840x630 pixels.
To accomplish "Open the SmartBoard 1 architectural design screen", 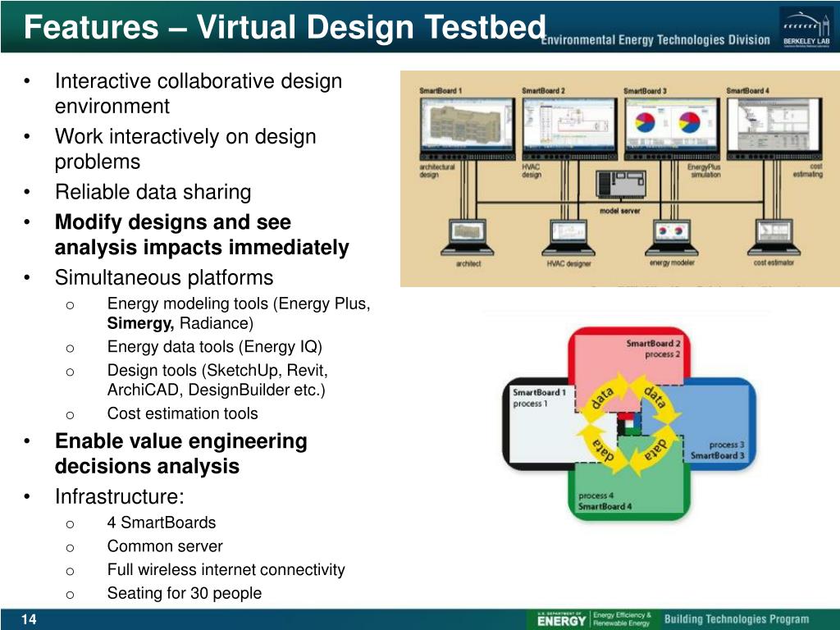I will [467, 128].
